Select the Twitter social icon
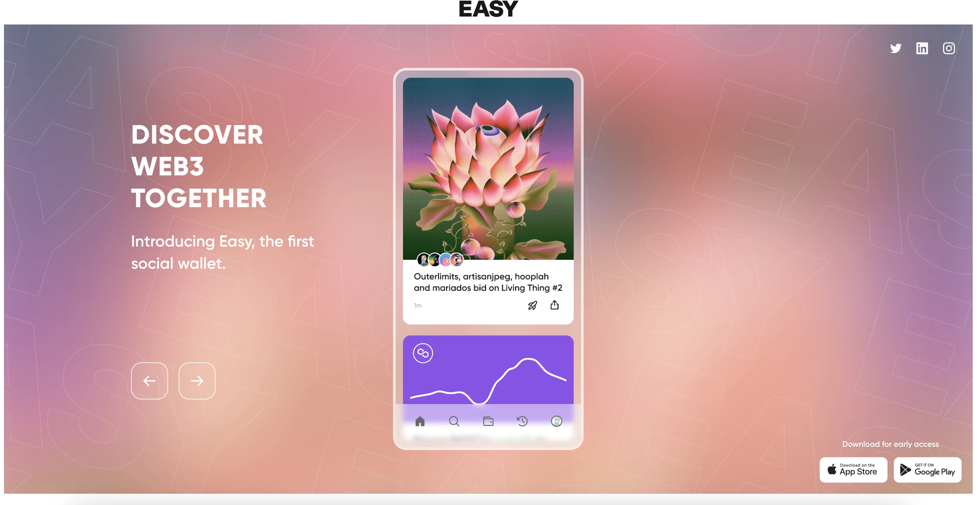 click(896, 48)
